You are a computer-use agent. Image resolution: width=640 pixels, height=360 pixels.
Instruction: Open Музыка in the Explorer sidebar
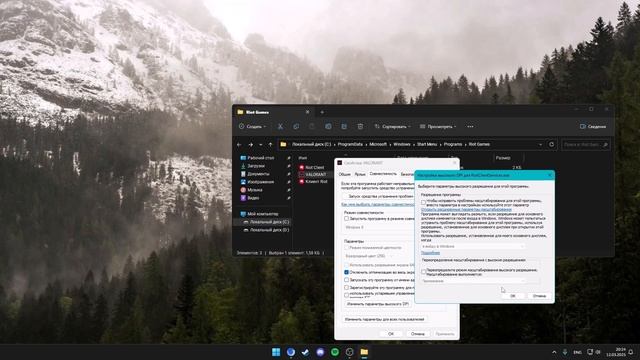click(x=255, y=190)
